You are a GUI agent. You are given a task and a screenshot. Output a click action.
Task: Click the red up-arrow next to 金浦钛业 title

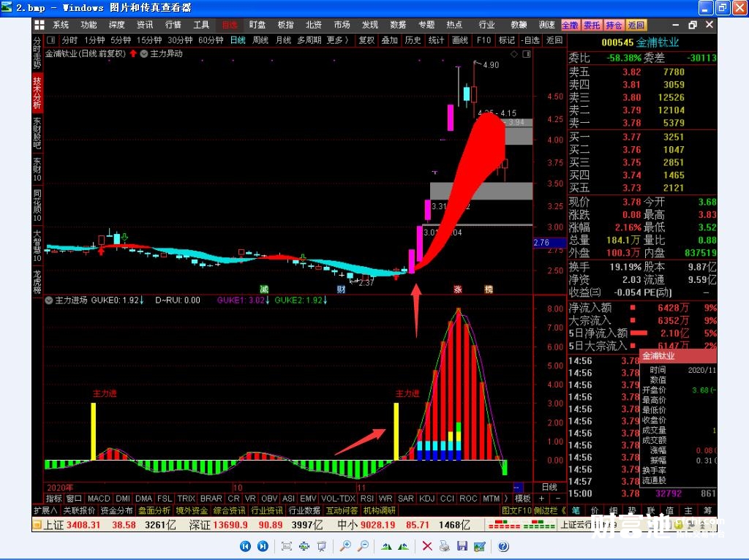point(133,53)
